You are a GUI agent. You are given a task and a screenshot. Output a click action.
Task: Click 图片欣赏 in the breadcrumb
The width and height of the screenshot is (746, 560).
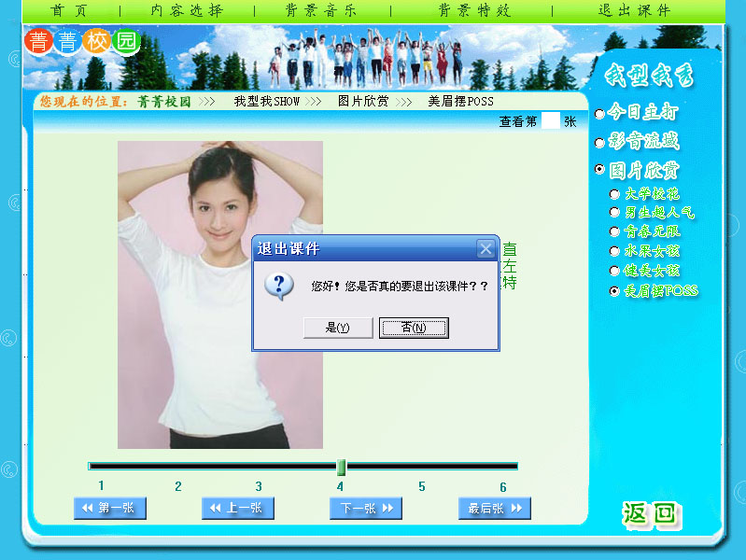363,102
